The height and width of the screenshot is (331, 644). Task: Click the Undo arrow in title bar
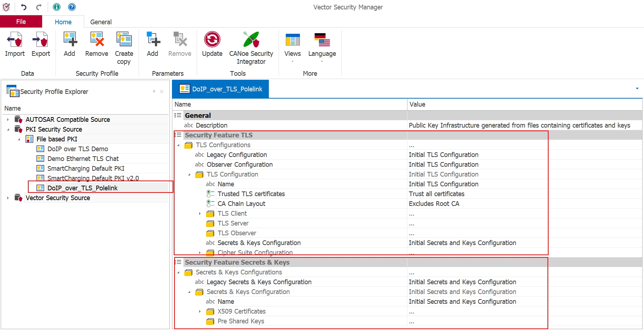pos(24,7)
